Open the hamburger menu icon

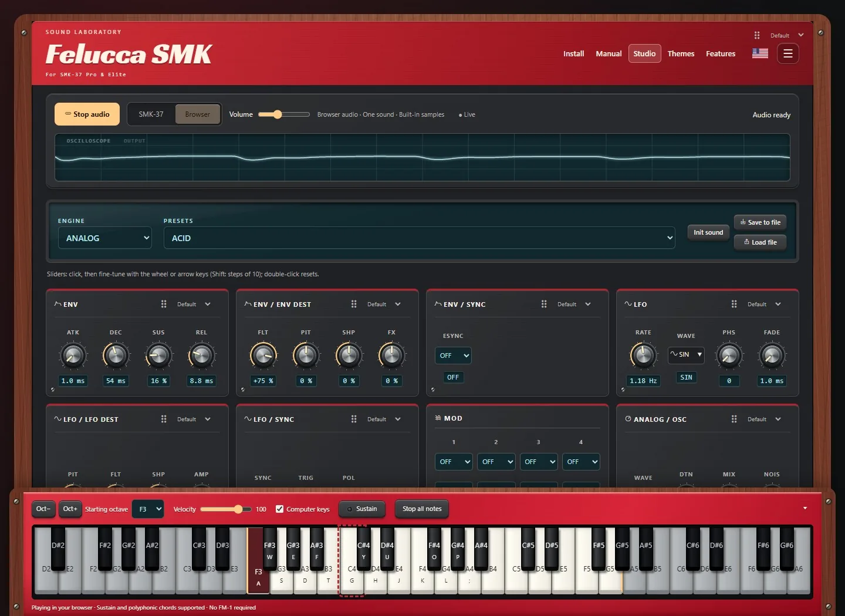pos(788,53)
